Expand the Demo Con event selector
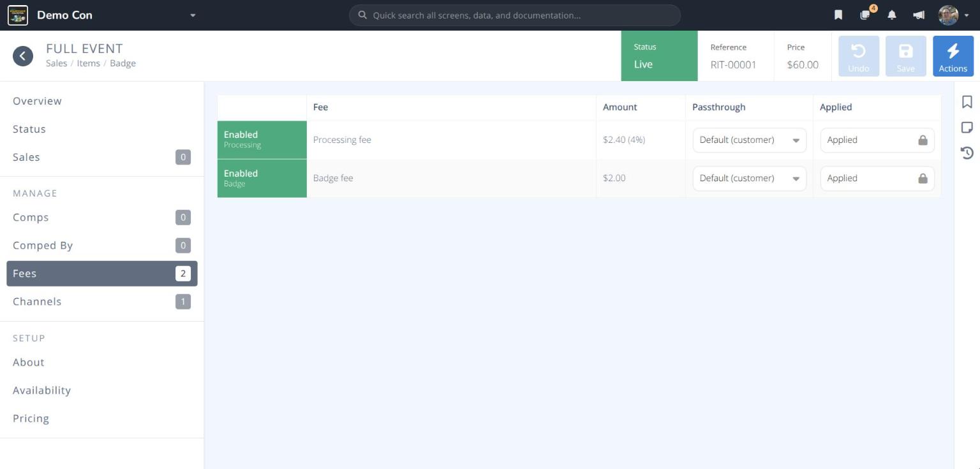The height and width of the screenshot is (469, 980). (193, 15)
